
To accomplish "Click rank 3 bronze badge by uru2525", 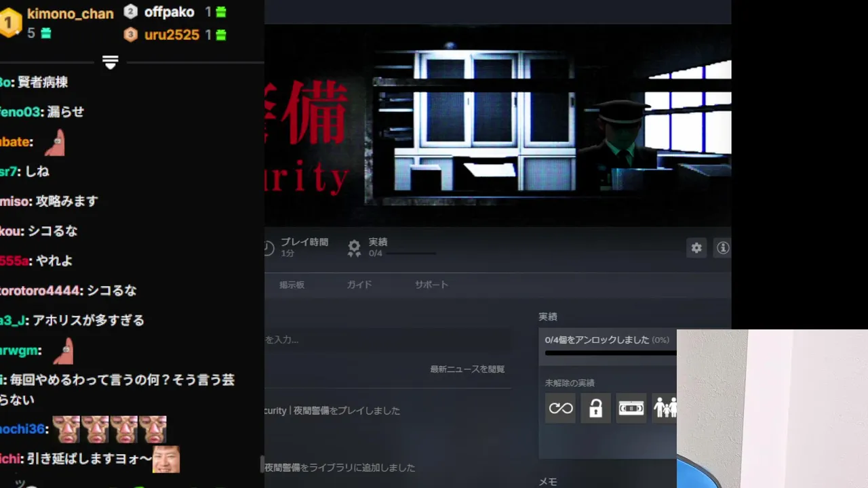I will [x=131, y=34].
